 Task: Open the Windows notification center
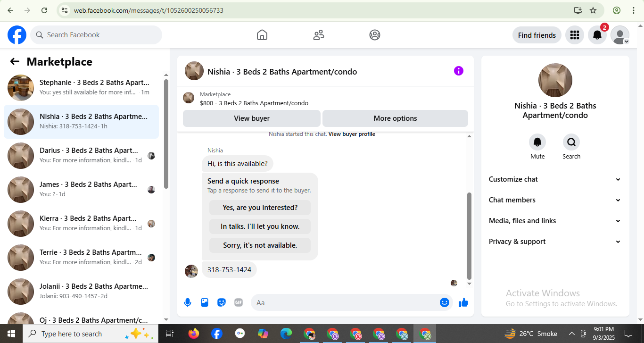(628, 334)
